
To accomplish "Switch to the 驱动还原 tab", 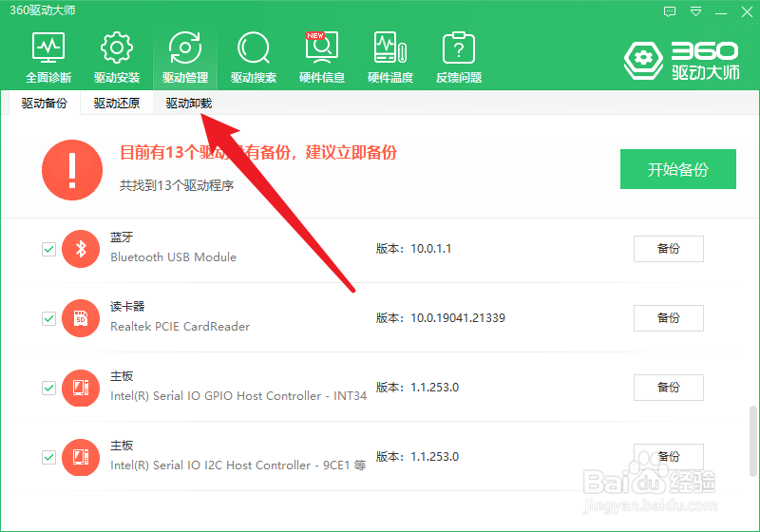I will pos(116,104).
